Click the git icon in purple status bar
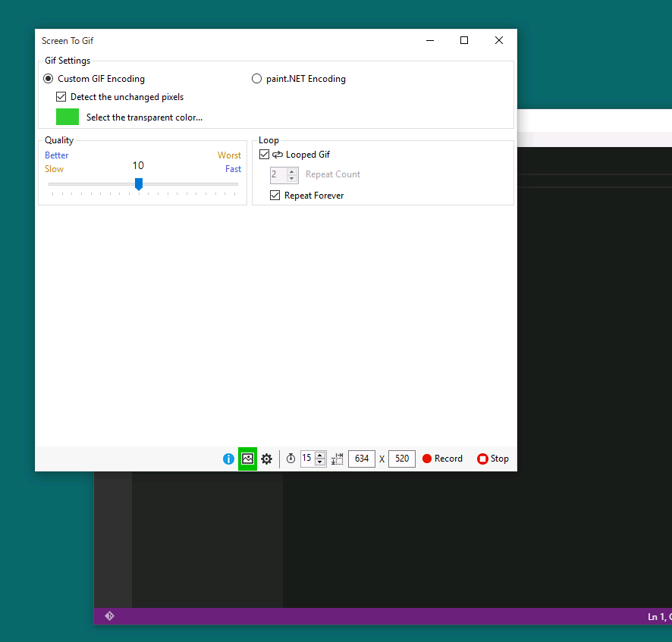This screenshot has height=642, width=672. coord(109,616)
